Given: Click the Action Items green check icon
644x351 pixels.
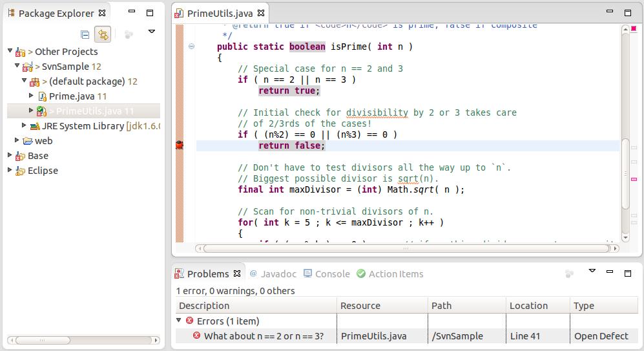Looking at the screenshot, I should 361,273.
